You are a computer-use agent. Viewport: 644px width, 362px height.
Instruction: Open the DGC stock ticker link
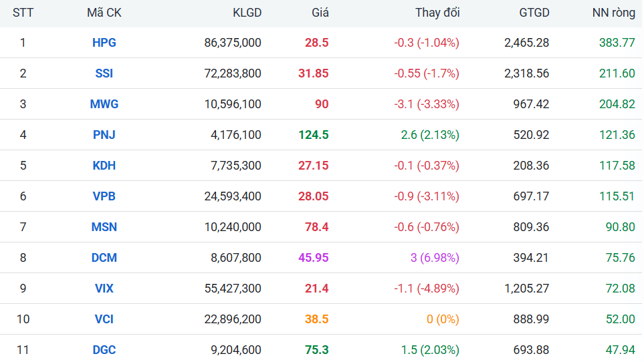[x=104, y=350]
